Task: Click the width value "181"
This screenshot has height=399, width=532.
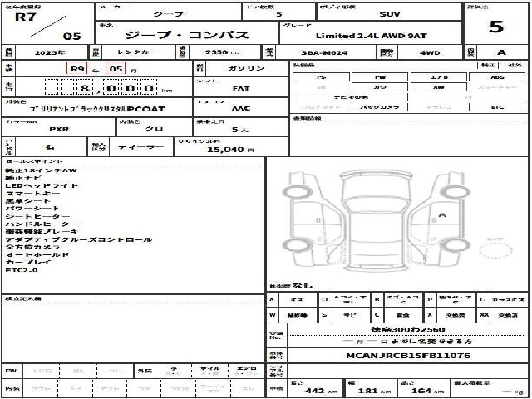Action: [x=367, y=391]
